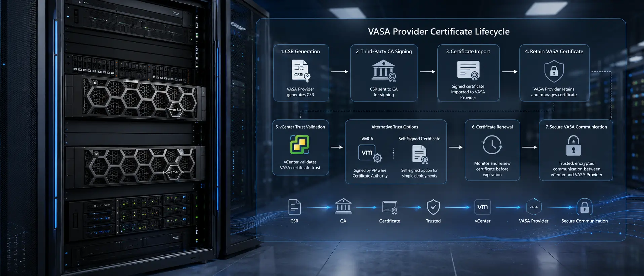Click the "7. Secure VASA Communication" heading

tap(576, 127)
